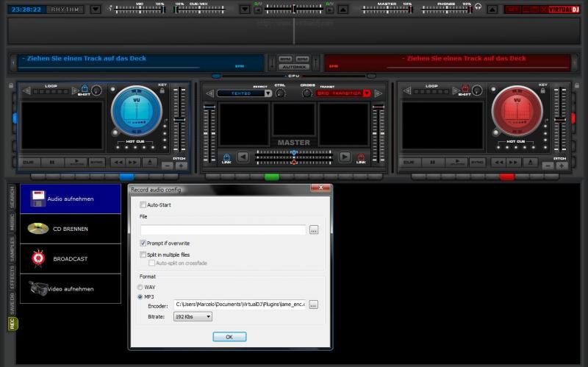This screenshot has width=588, height=367.
Task: Click the up arrow next to headphones icon
Action: point(492,10)
